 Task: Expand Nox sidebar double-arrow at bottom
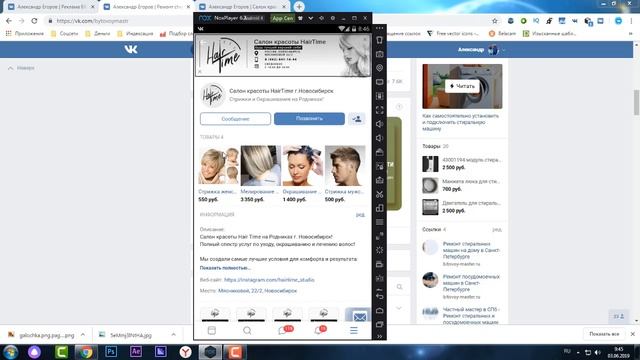point(379,336)
